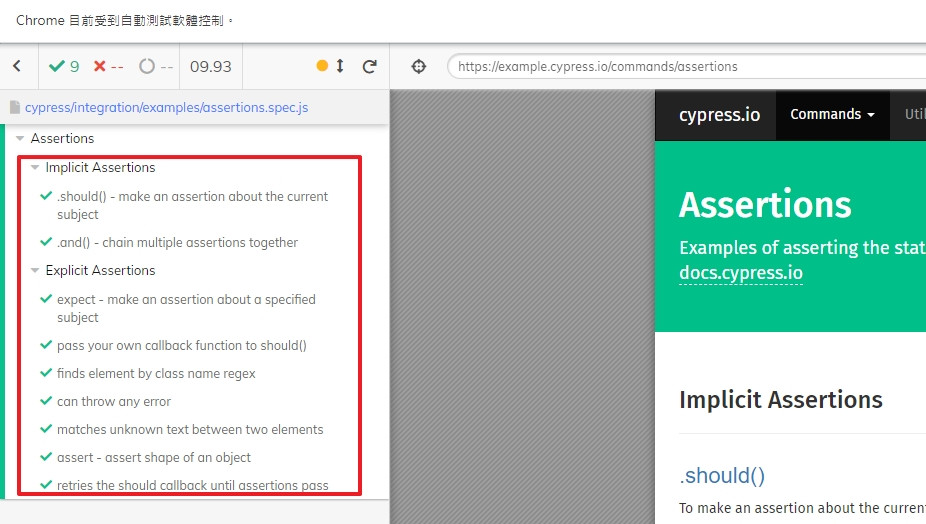This screenshot has width=926, height=524.
Task: Click the .should() heading link
Action: coord(722,476)
